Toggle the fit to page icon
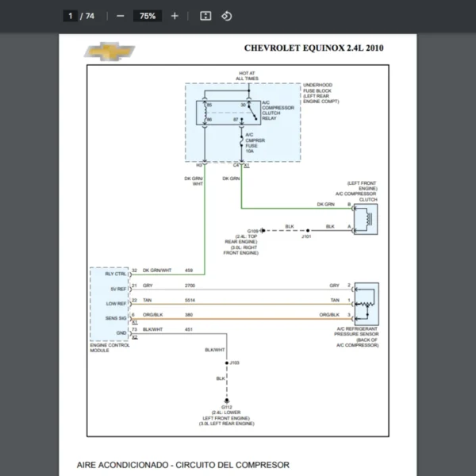 point(205,16)
